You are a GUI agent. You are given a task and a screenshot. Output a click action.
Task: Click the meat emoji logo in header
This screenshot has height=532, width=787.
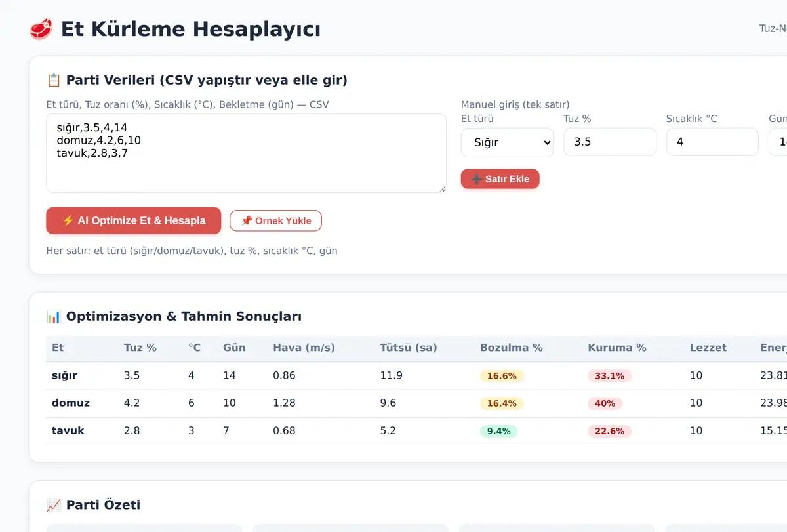point(41,29)
